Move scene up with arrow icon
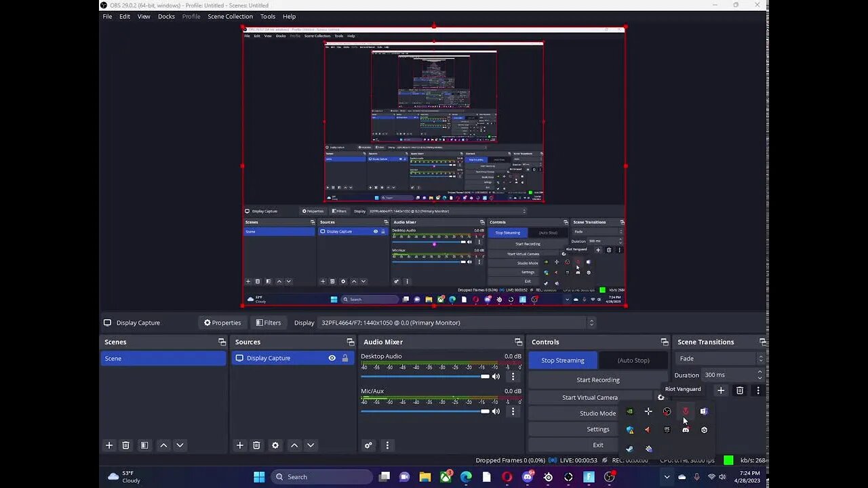868x488 pixels. click(x=163, y=445)
